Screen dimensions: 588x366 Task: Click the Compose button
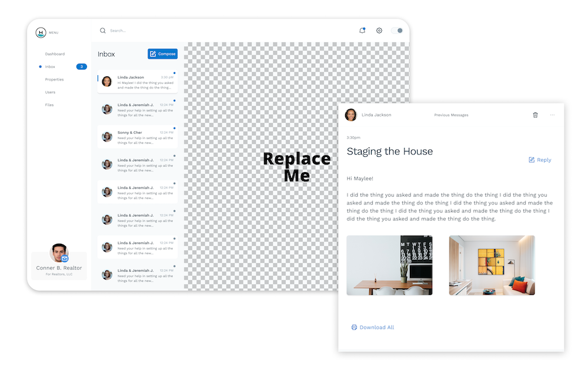162,54
